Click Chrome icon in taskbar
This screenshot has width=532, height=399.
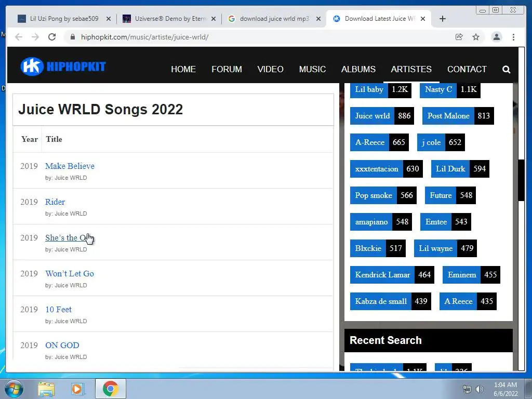110,389
